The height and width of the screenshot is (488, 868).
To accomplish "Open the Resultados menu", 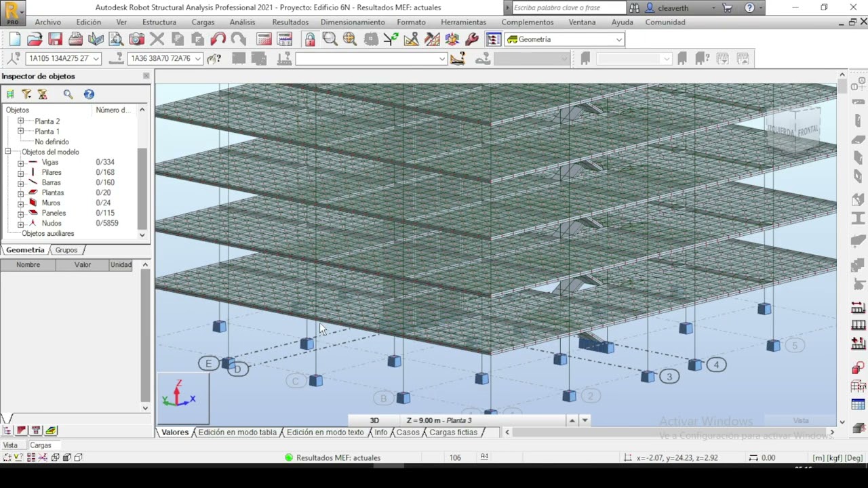I will [x=290, y=22].
